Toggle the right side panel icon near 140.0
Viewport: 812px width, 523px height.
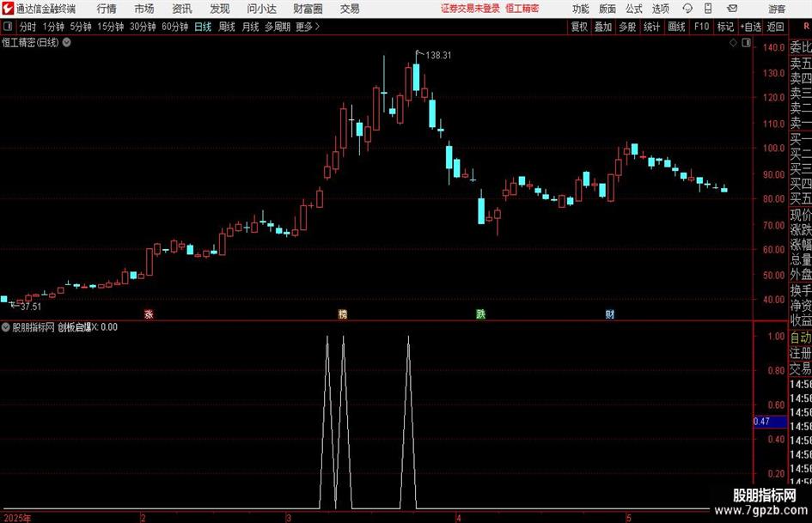click(x=746, y=43)
